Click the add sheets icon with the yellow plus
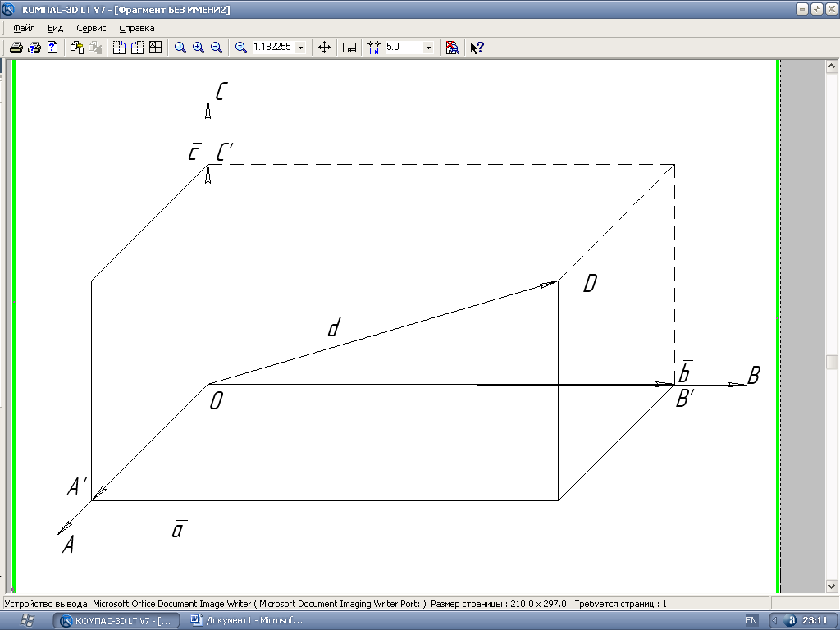 (77, 48)
